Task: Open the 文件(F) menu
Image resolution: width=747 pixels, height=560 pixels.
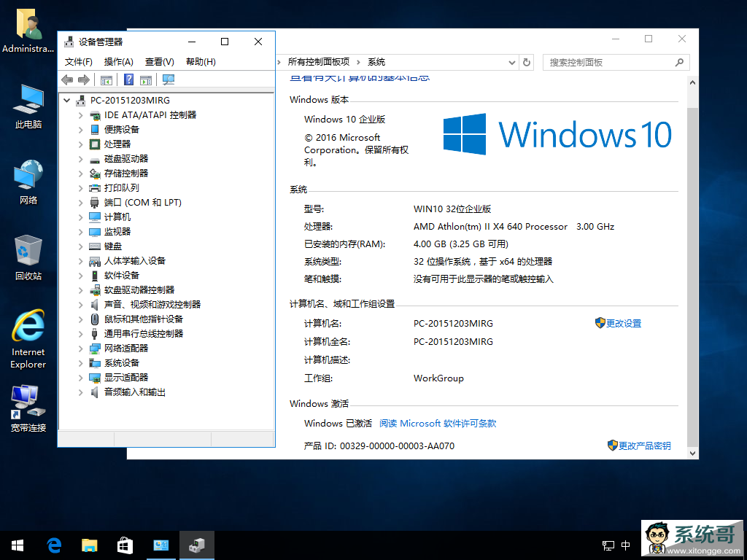Action: (x=79, y=62)
